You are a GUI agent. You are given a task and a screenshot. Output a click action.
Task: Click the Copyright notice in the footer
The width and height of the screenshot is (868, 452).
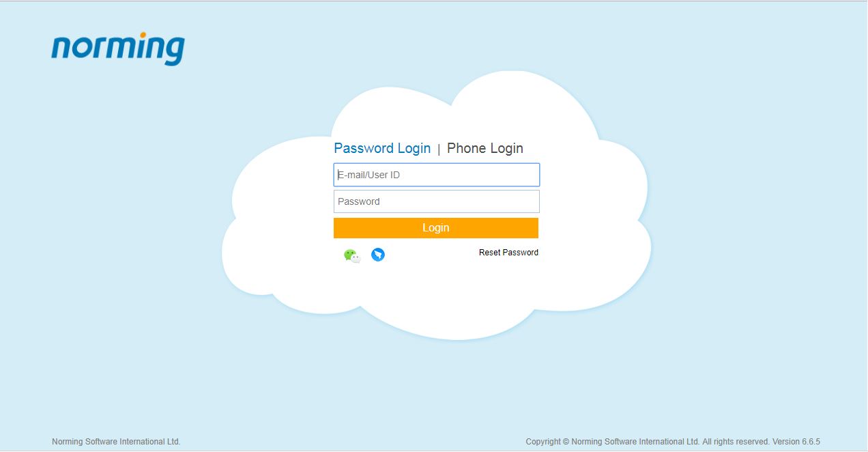[613, 442]
